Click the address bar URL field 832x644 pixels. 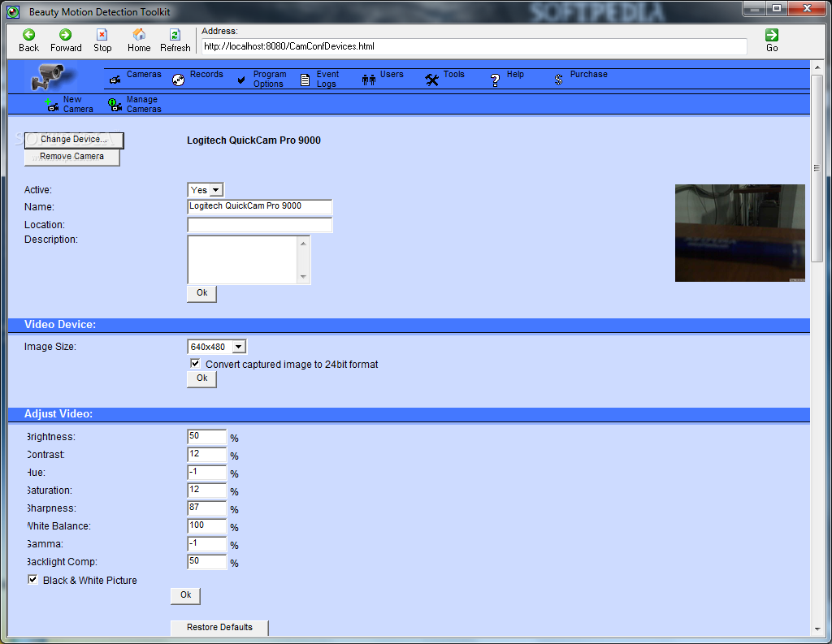(x=474, y=46)
